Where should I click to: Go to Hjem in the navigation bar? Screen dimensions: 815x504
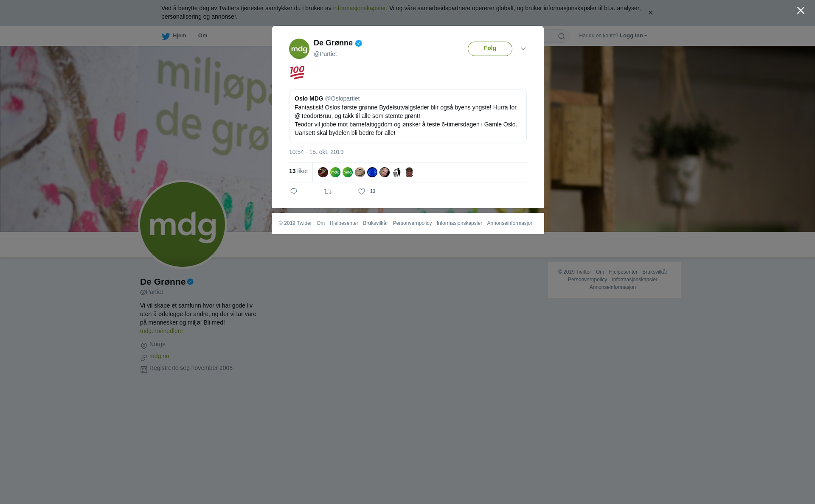[179, 36]
